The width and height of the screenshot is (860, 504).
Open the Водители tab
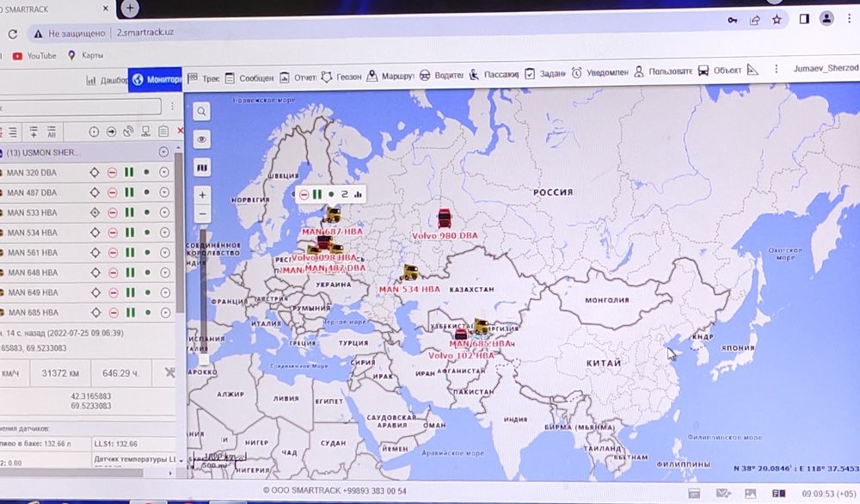coord(441,75)
